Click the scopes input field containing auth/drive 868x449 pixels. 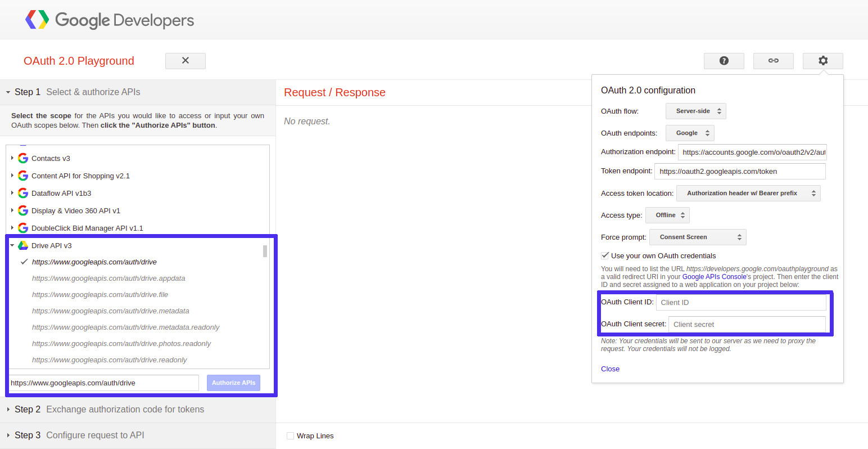tap(103, 383)
